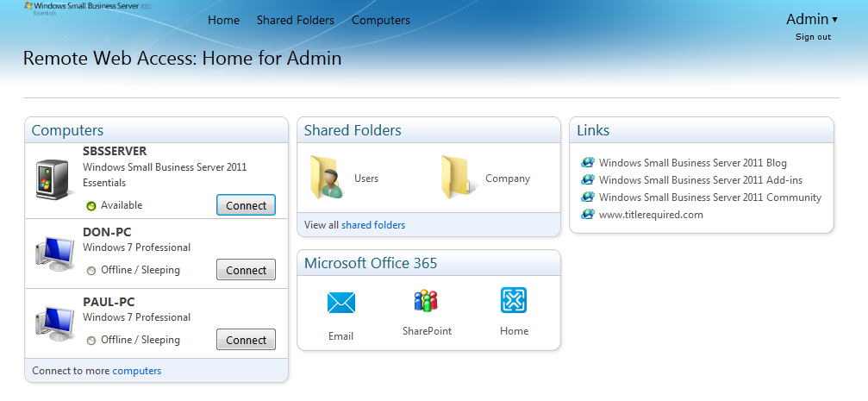Sign out of Remote Web Access
868x401 pixels.
pyautogui.click(x=813, y=37)
